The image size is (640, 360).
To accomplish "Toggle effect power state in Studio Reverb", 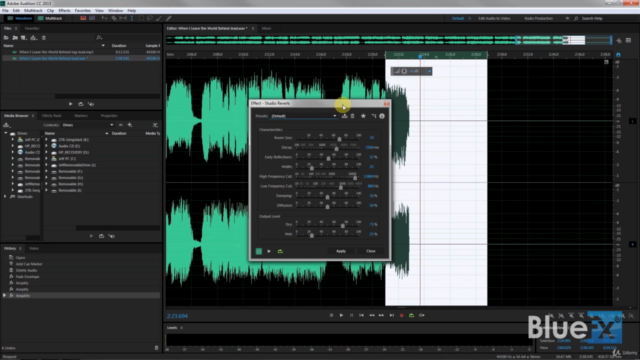I will 259,251.
